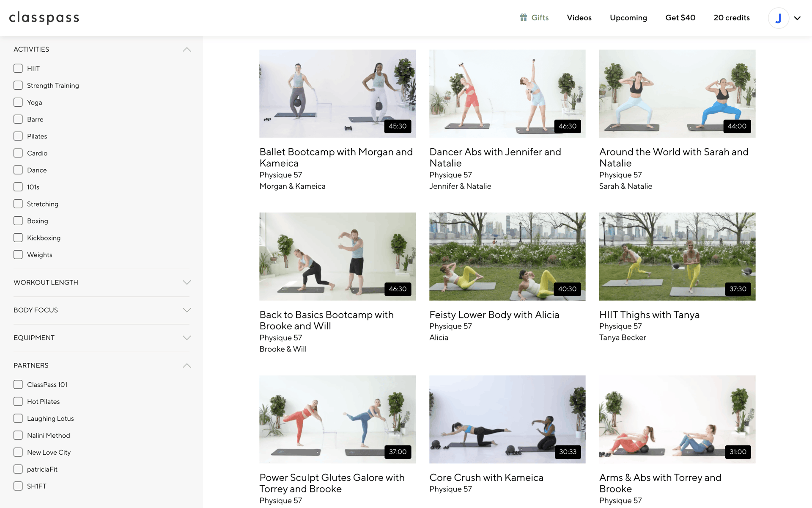The height and width of the screenshot is (508, 812).
Task: Open the account dropdown arrow
Action: click(x=797, y=18)
